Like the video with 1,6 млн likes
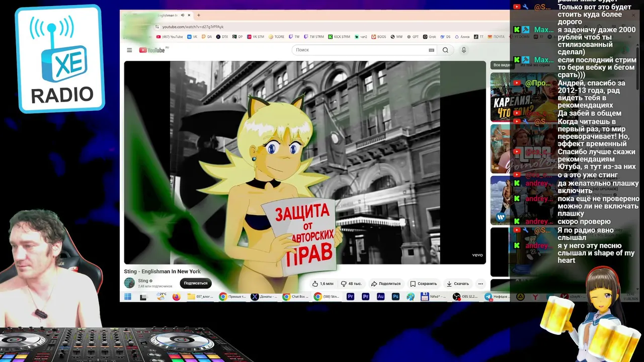 323,284
